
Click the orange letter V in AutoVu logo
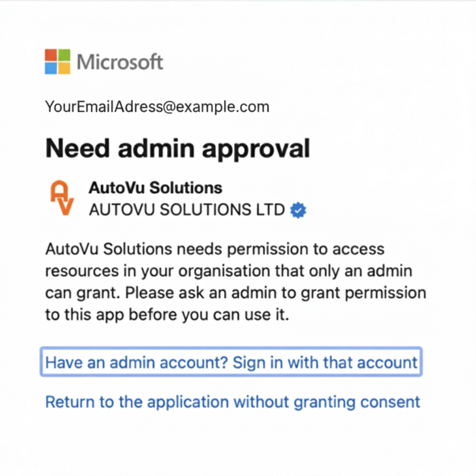click(x=66, y=206)
